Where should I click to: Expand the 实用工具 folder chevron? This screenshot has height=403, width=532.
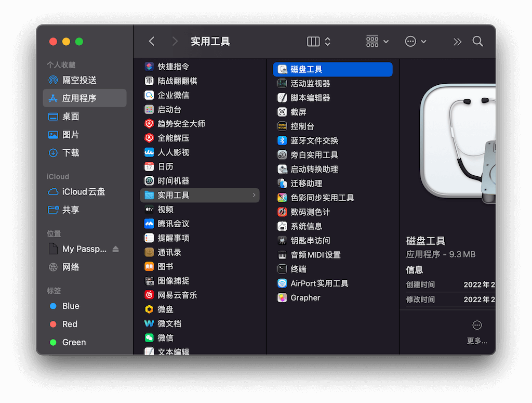pos(254,195)
